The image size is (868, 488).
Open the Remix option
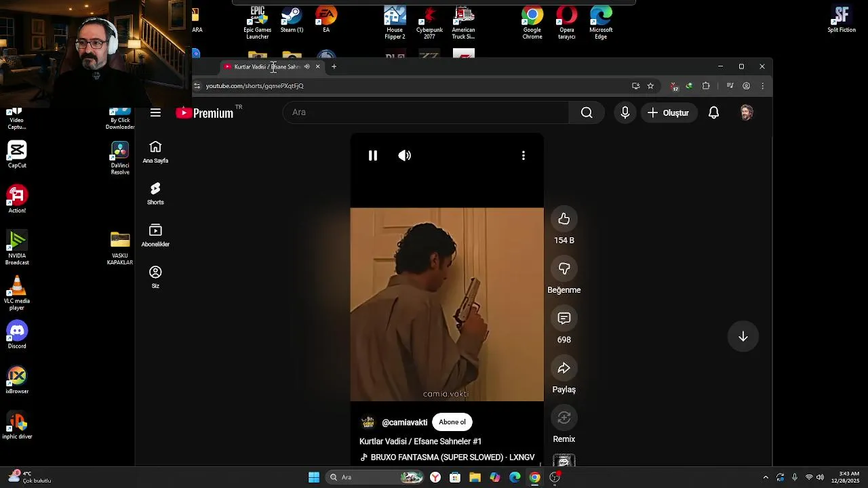click(564, 418)
